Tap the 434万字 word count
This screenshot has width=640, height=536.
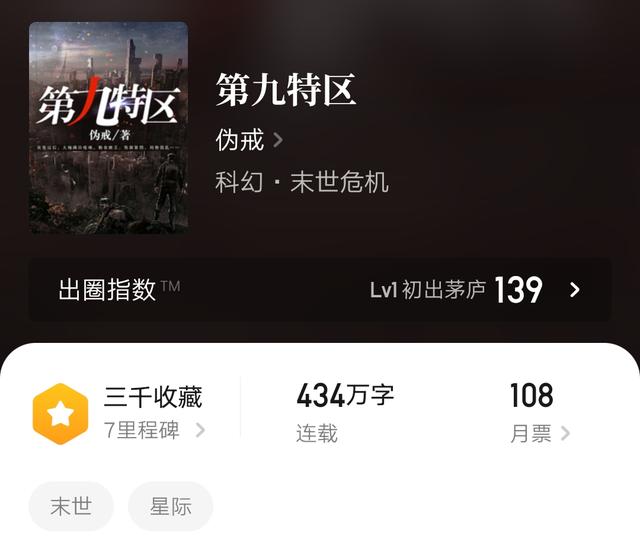pos(345,396)
